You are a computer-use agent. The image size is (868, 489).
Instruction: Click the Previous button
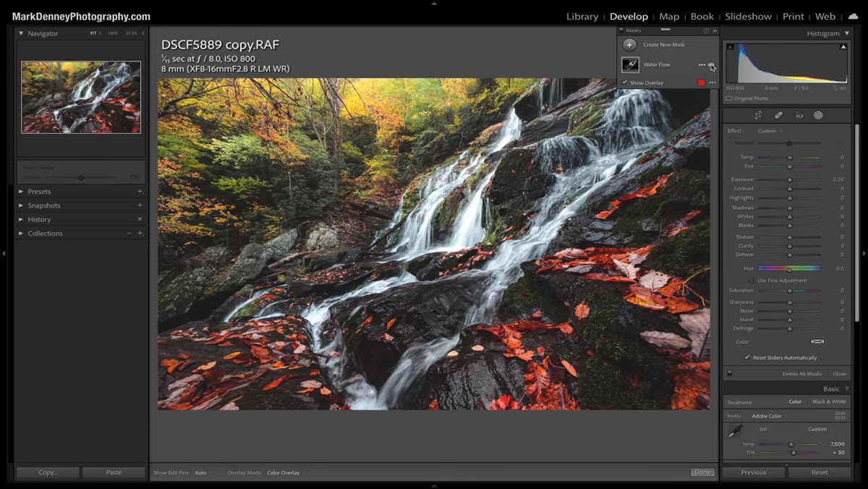753,472
